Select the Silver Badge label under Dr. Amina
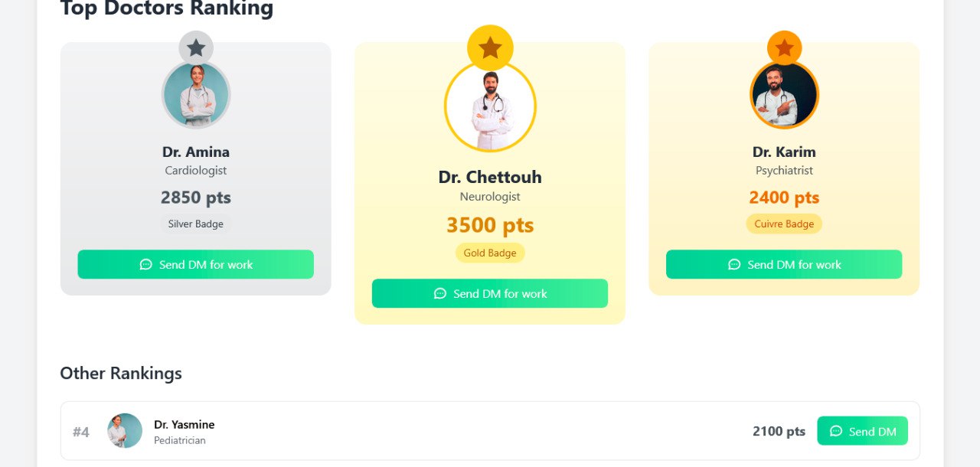This screenshot has height=467, width=980. pos(196,224)
